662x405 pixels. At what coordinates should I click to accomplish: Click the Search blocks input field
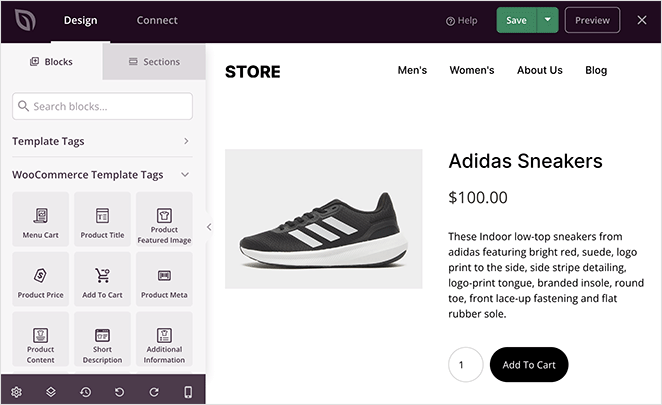[x=102, y=106]
